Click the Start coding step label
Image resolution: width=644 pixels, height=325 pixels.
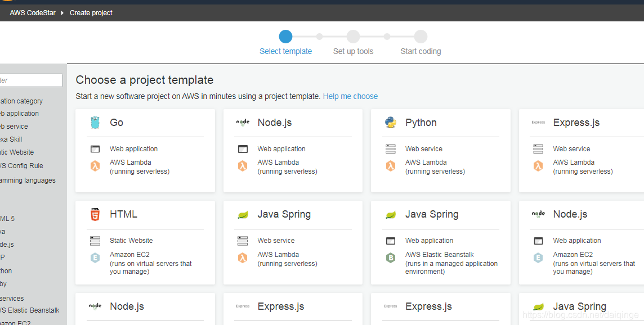(x=421, y=51)
